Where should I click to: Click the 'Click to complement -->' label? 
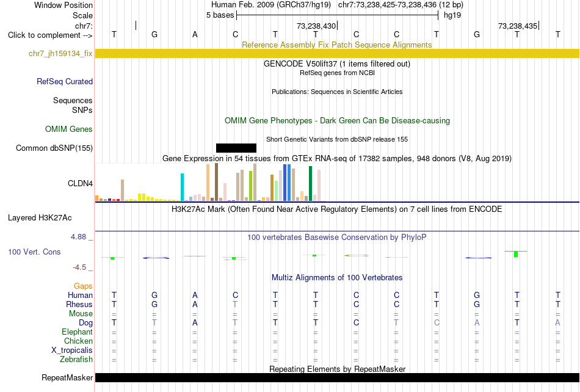(50, 35)
